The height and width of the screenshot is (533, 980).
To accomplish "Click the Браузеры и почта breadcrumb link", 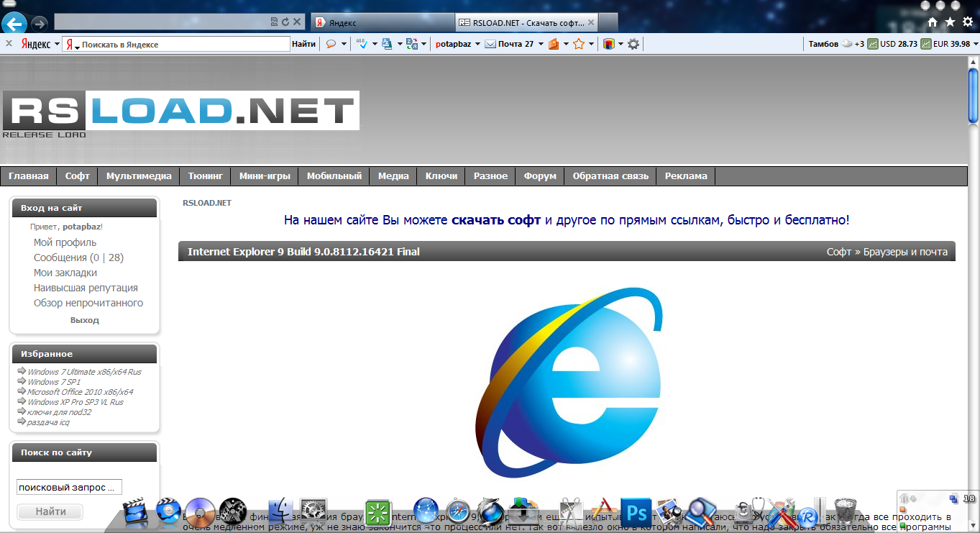I will pos(906,252).
